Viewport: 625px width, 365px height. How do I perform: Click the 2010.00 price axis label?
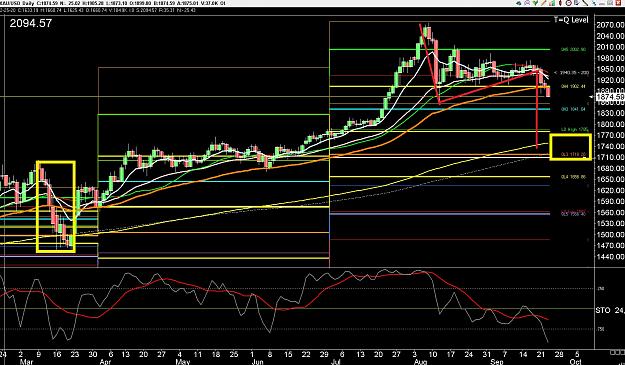[610, 47]
